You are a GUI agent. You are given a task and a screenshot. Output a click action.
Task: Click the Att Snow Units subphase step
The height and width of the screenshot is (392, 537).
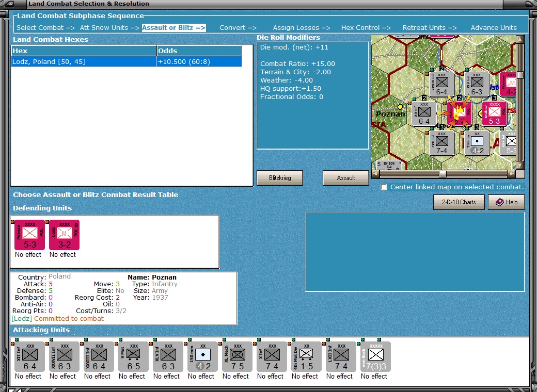tap(109, 28)
